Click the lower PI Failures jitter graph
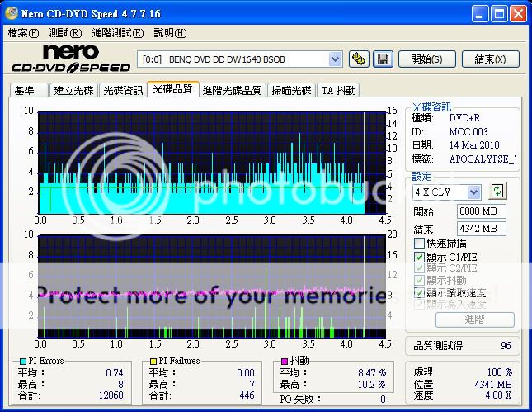Image resolution: width=532 pixels, height=412 pixels. tap(212, 286)
